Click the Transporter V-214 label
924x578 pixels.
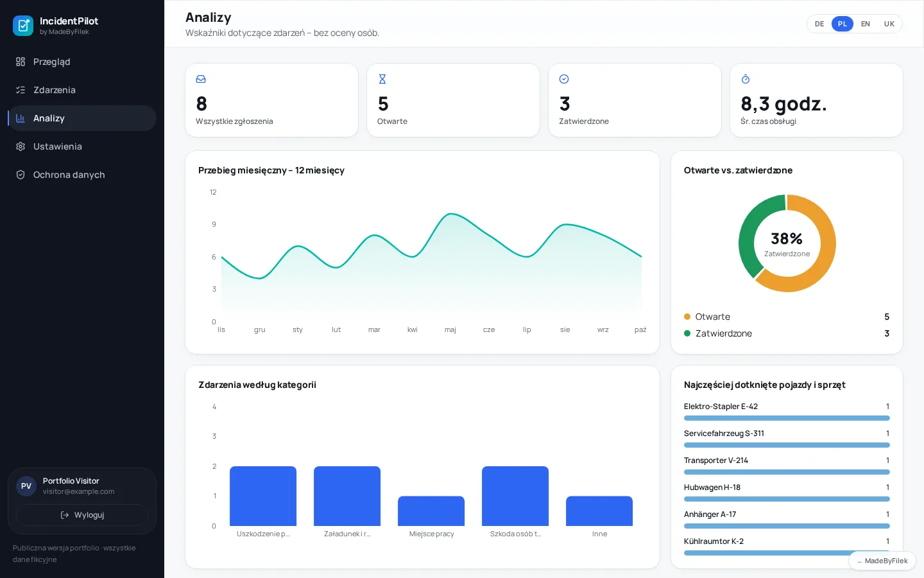click(716, 460)
